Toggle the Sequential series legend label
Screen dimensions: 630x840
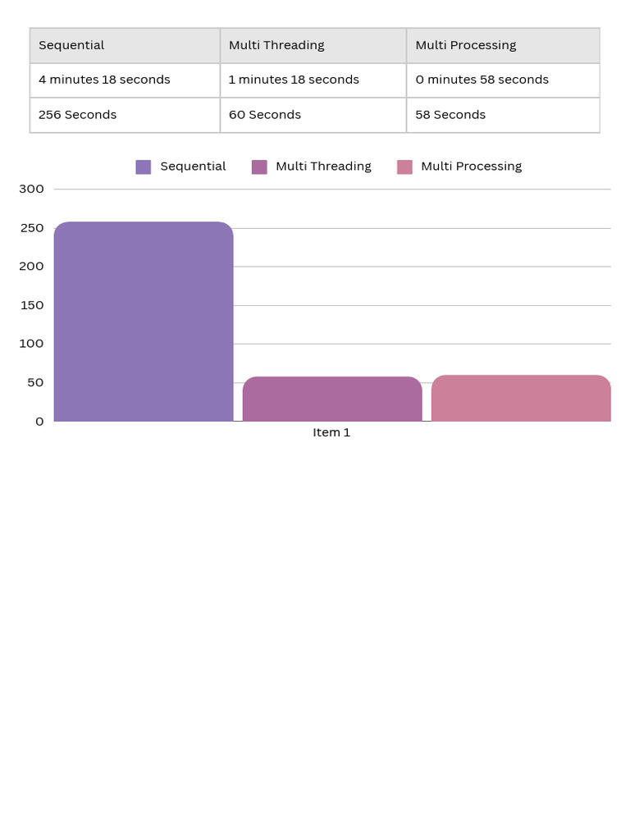click(x=193, y=167)
